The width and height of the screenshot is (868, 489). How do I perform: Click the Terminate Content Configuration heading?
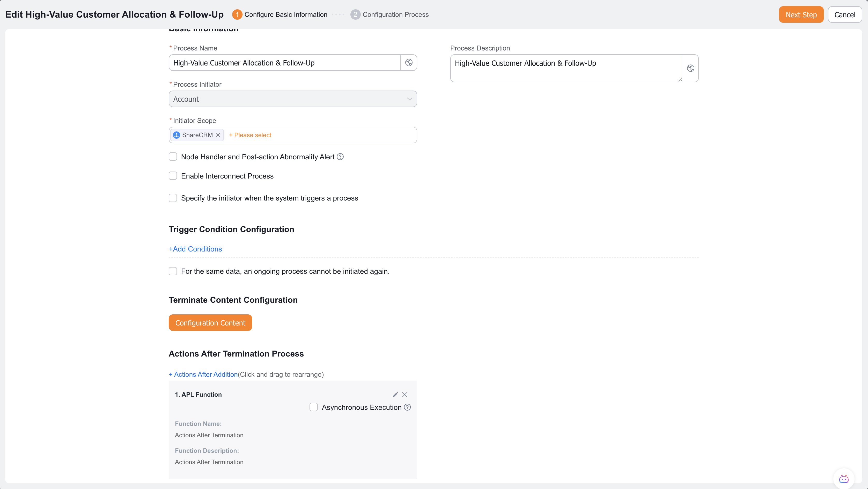pos(233,300)
